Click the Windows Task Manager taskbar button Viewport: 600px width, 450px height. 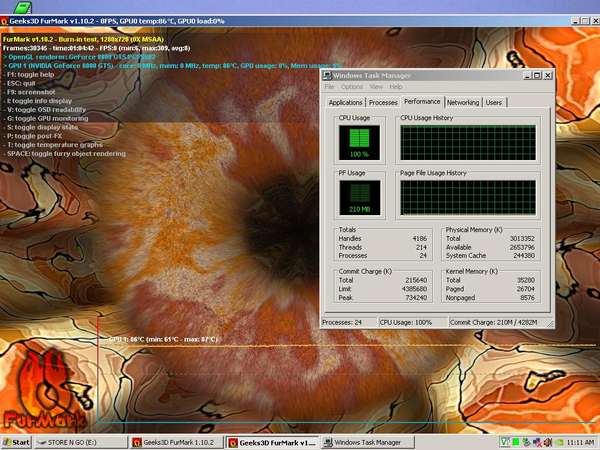coord(368,442)
